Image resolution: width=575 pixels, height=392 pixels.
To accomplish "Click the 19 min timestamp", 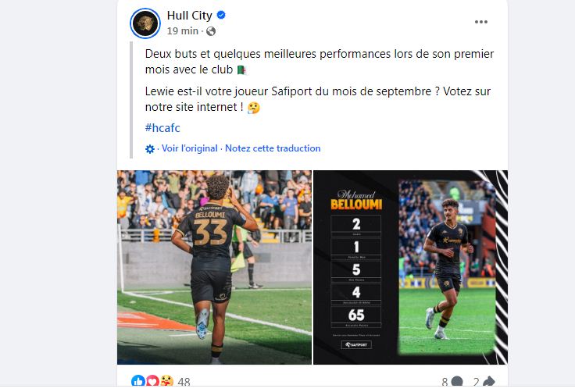I will click(183, 31).
